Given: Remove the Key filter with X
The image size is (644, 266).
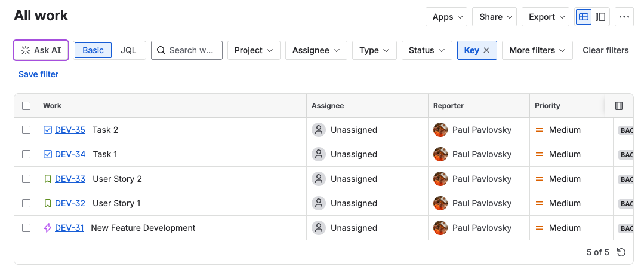Looking at the screenshot, I should coord(486,50).
